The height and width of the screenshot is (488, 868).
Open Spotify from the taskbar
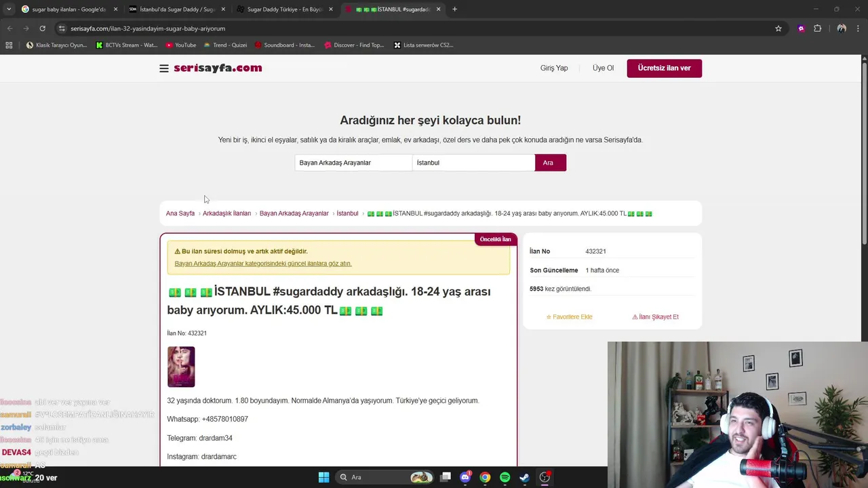pos(505,477)
